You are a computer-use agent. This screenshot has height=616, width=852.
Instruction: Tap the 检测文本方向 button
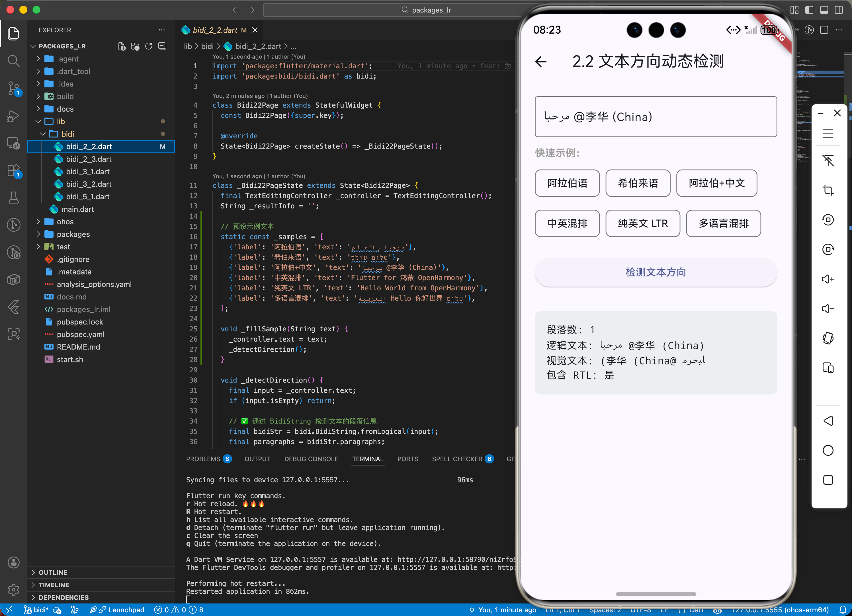pos(656,272)
